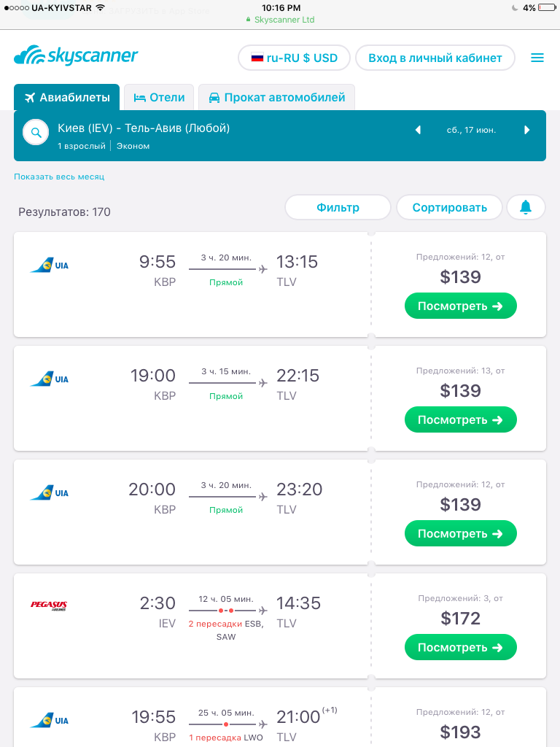Tap the search magnifier icon
This screenshot has height=747, width=560.
tap(36, 133)
